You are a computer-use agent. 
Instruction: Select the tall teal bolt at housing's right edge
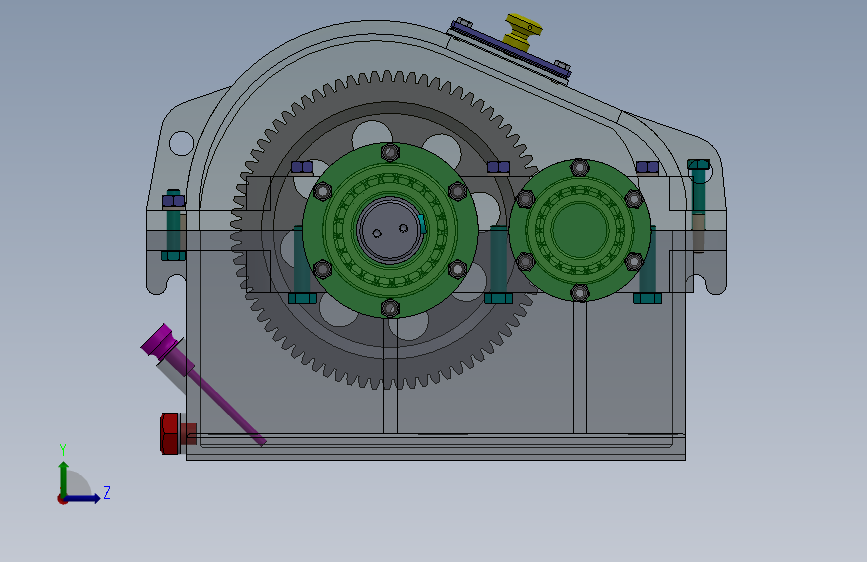point(698,188)
